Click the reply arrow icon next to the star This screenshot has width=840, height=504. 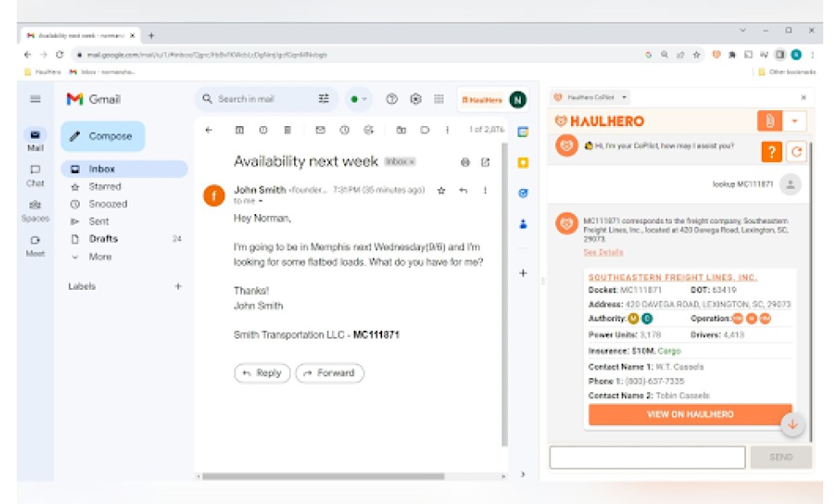(464, 191)
